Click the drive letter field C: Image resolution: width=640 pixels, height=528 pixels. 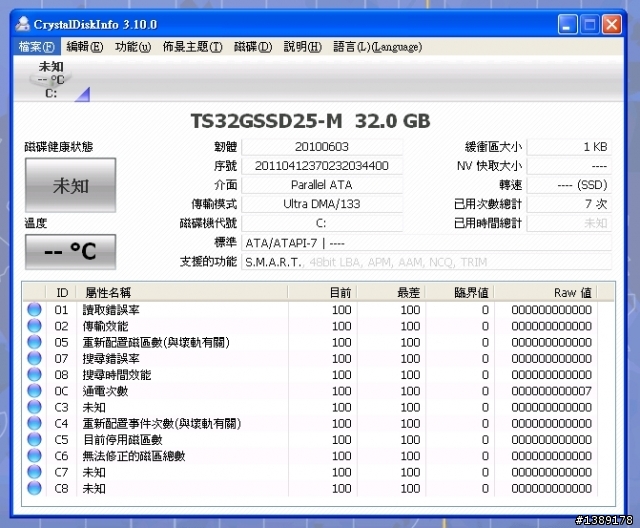pyautogui.click(x=322, y=223)
